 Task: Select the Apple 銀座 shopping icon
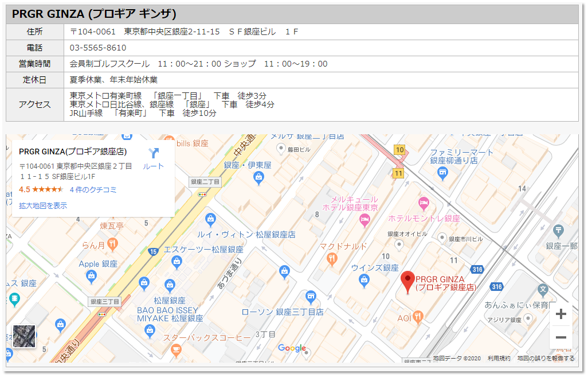[x=91, y=277]
